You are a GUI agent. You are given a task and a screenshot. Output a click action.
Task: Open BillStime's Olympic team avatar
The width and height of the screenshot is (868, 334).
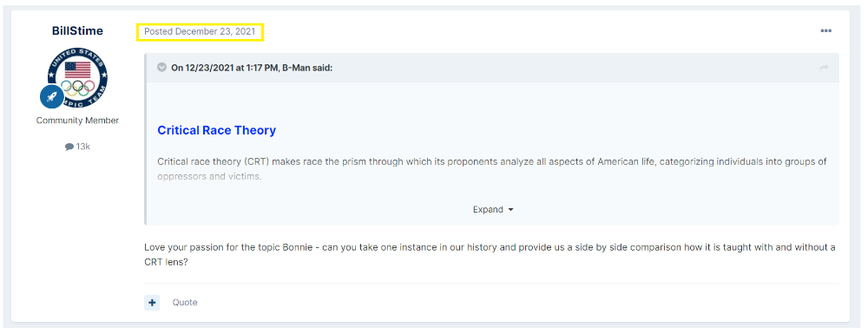click(x=77, y=77)
